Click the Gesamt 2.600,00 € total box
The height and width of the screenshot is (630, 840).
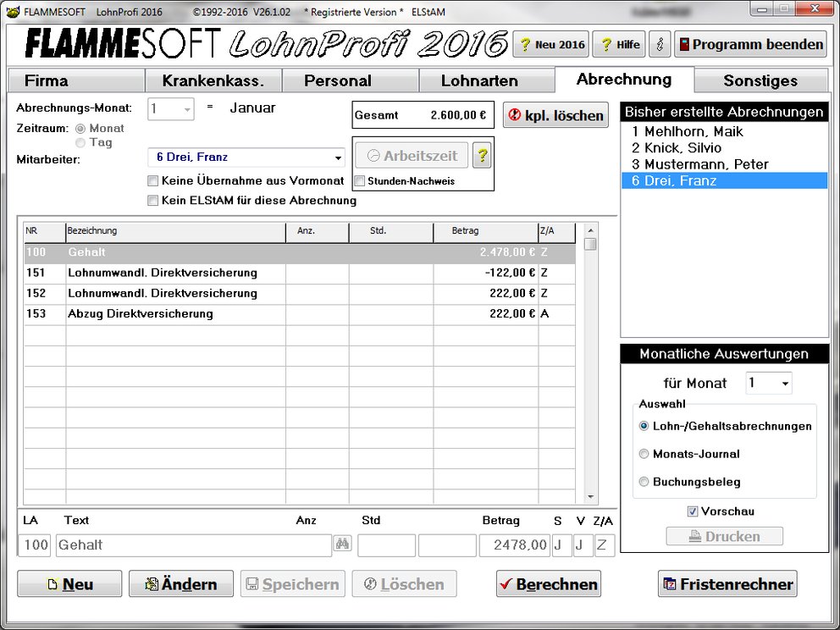coord(423,115)
